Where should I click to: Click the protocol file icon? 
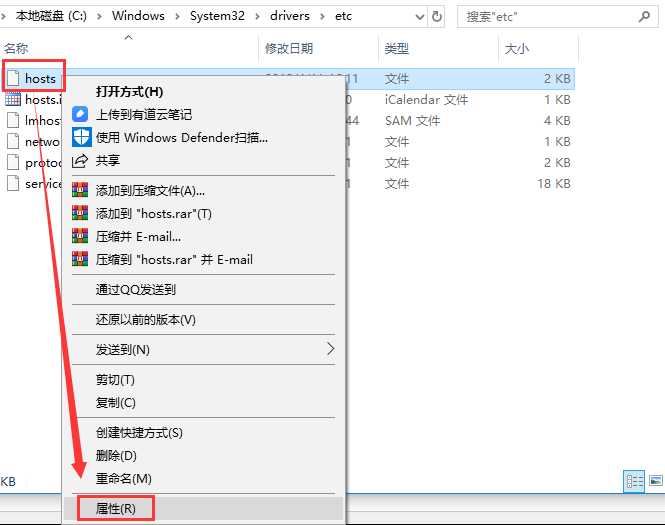13,162
